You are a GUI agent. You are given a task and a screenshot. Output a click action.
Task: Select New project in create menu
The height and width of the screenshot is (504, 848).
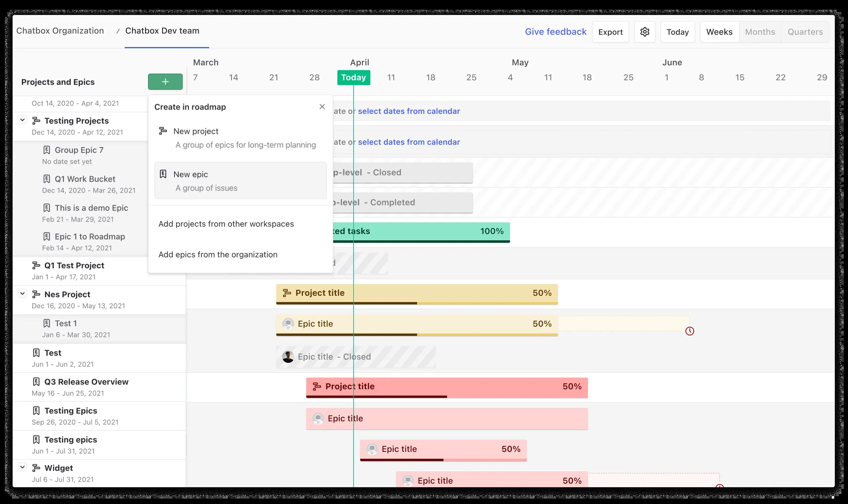(x=240, y=138)
